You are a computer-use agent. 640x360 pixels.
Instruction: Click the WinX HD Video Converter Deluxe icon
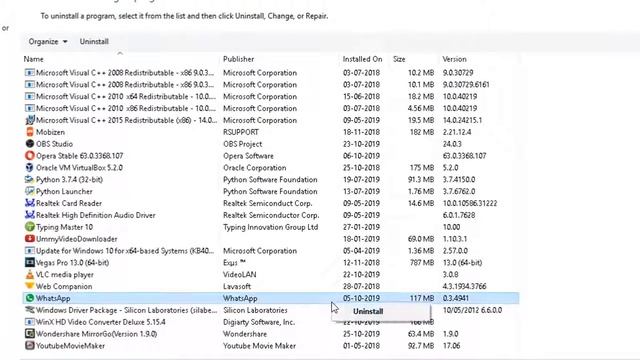click(x=29, y=322)
